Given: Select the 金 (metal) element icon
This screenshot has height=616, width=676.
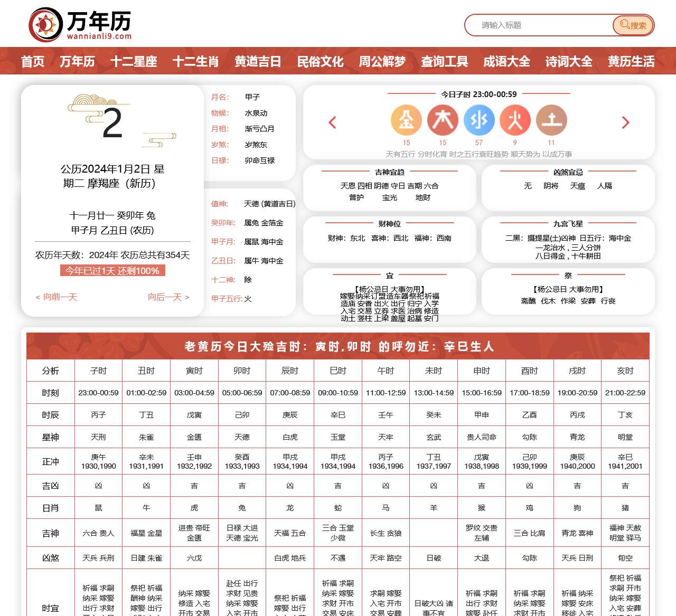Looking at the screenshot, I should point(406,120).
